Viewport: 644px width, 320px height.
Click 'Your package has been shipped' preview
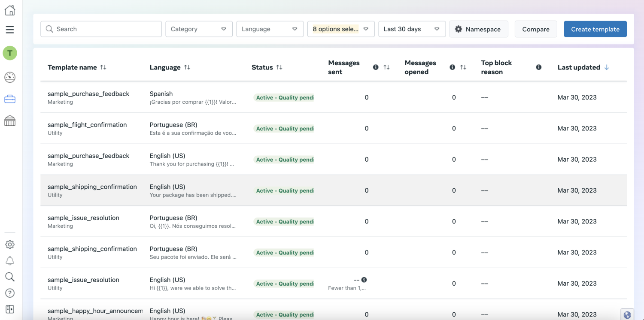point(193,195)
